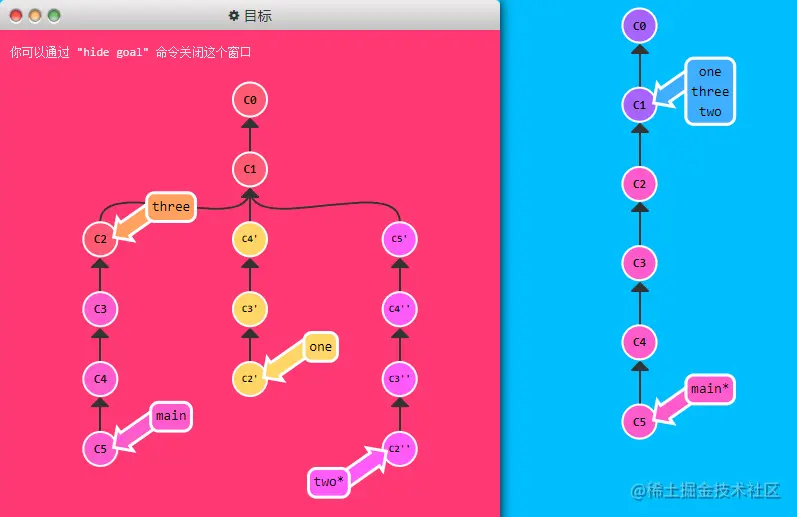Click the C2 commit on blue canvas

[x=639, y=184]
